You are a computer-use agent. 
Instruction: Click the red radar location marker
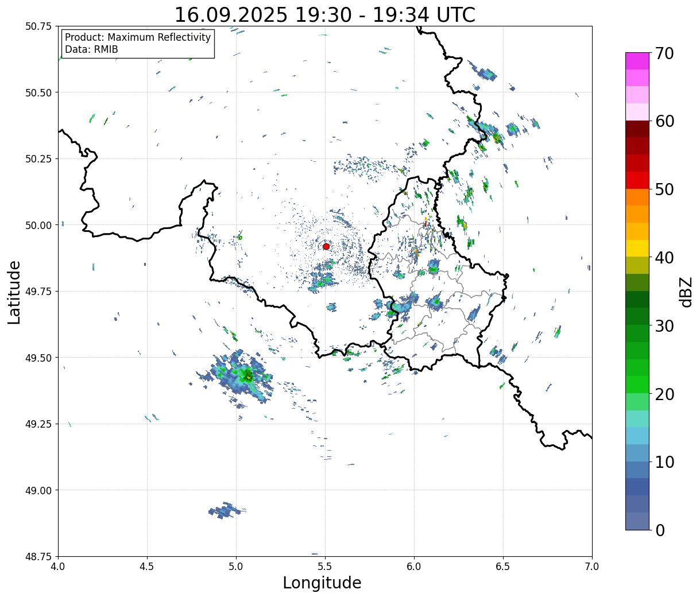tap(326, 246)
